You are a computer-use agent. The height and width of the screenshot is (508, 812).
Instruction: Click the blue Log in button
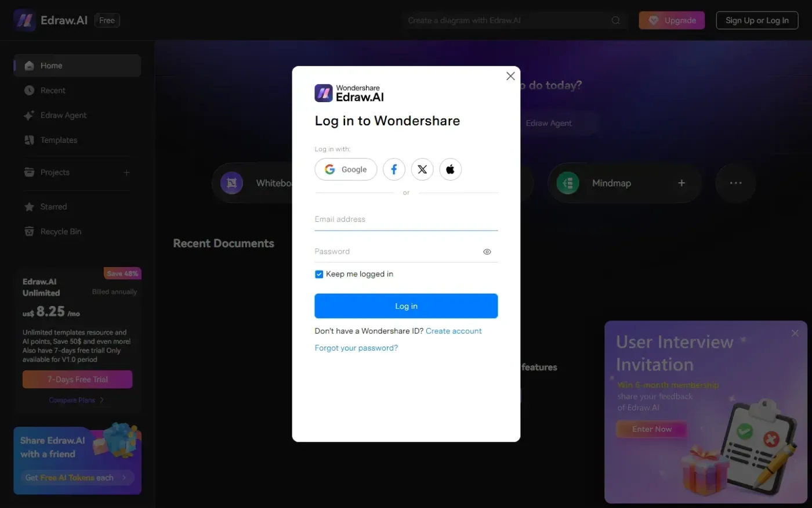point(406,306)
